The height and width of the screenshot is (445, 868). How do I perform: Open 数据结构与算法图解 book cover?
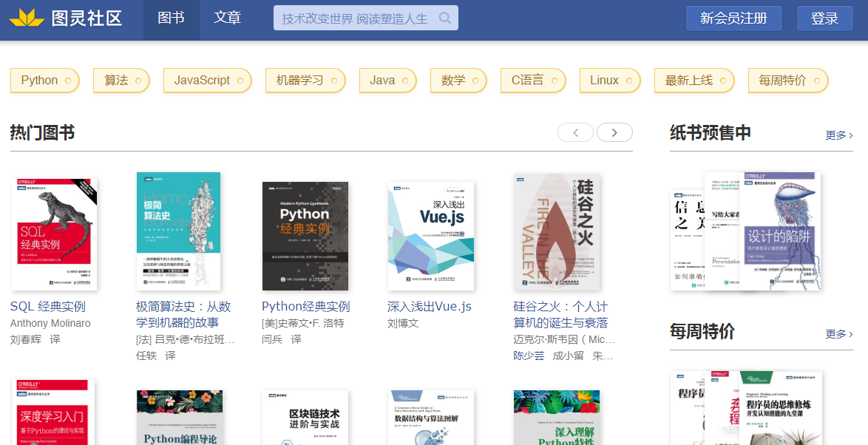coord(431,418)
